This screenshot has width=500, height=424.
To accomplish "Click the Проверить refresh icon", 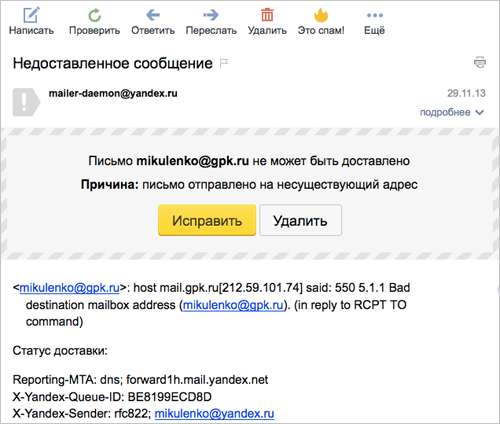I will pyautogui.click(x=94, y=15).
